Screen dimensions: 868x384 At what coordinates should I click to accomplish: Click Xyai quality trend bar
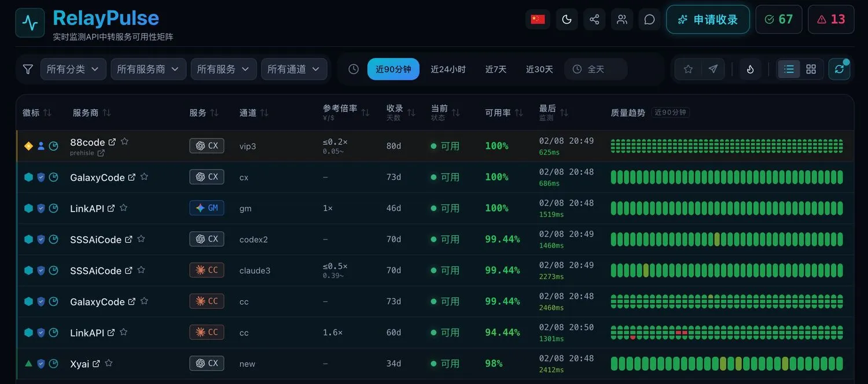(727, 364)
